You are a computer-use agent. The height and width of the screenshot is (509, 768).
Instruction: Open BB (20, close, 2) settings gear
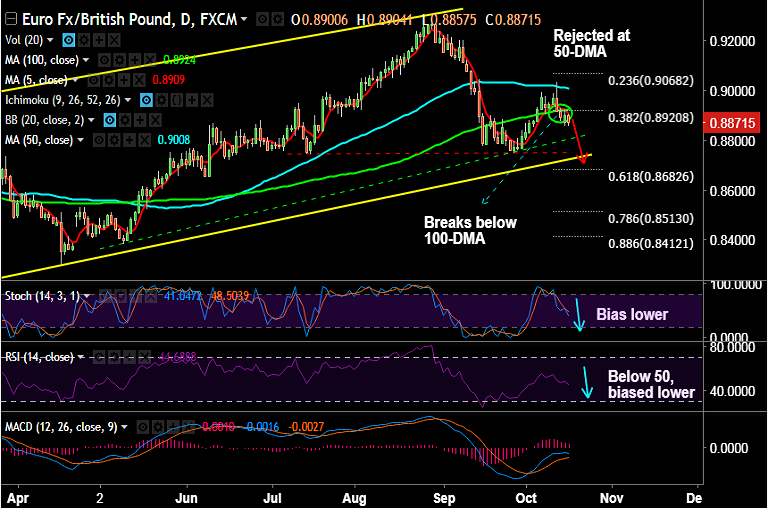point(125,120)
